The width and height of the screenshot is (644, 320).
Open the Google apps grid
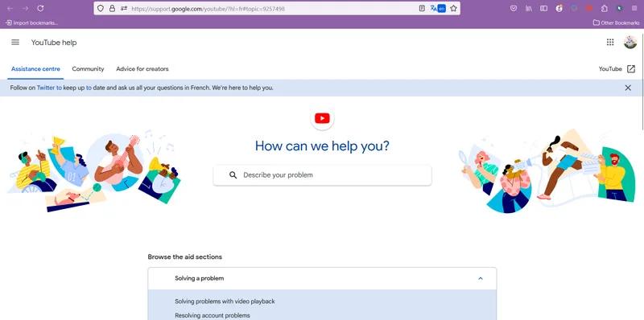610,42
